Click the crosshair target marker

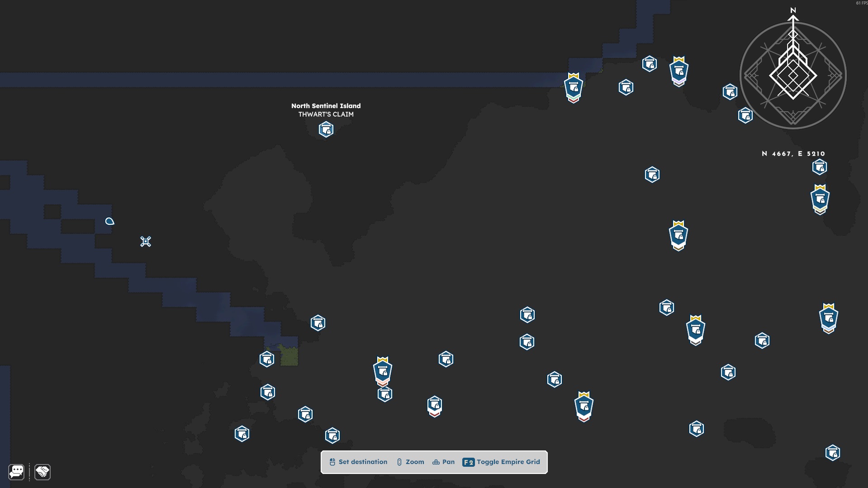[146, 242]
